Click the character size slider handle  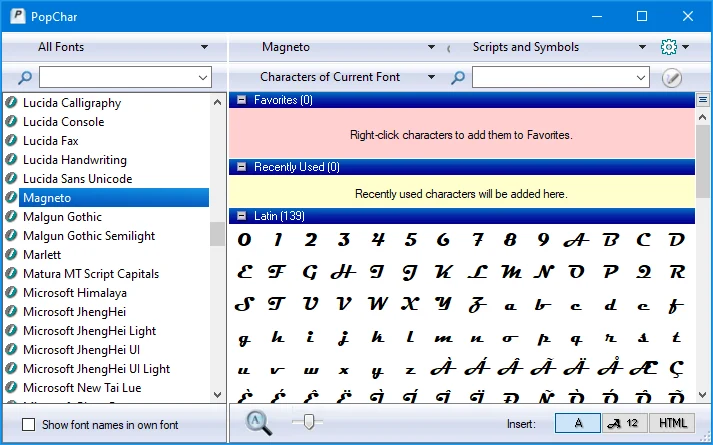[308, 421]
